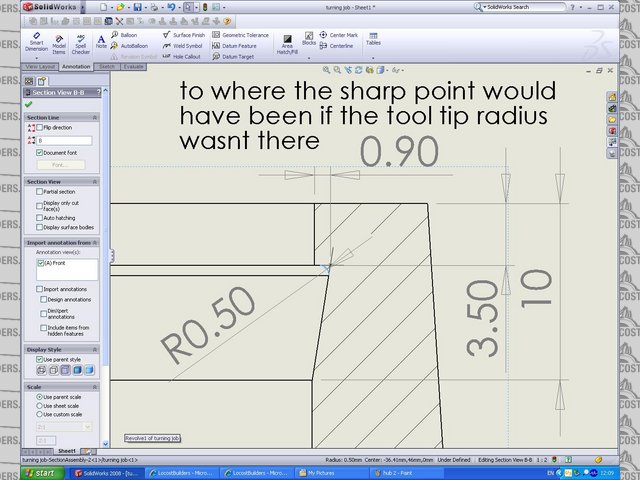
Task: Switch to the Annotation tab
Action: [76, 67]
